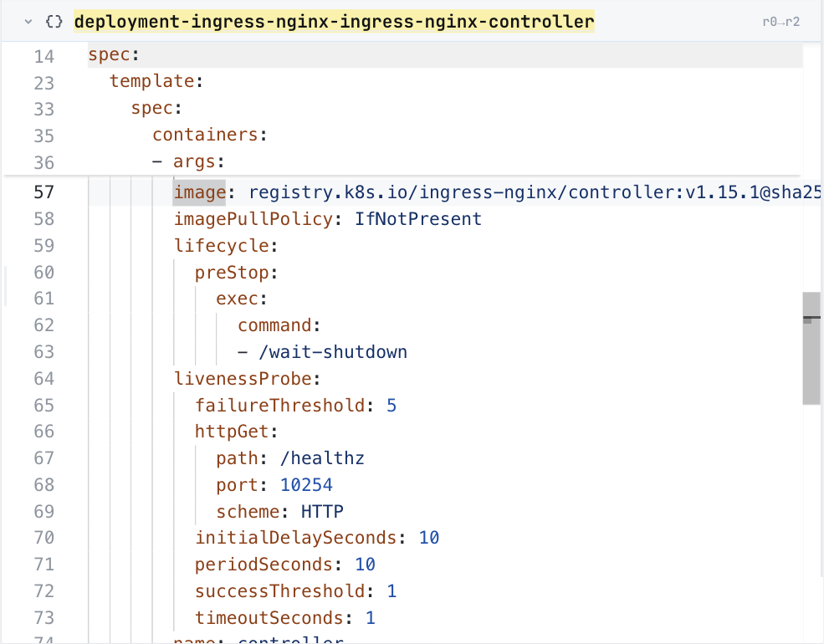
Task: Click the registry.k8s.io controller image value
Action: (x=535, y=192)
